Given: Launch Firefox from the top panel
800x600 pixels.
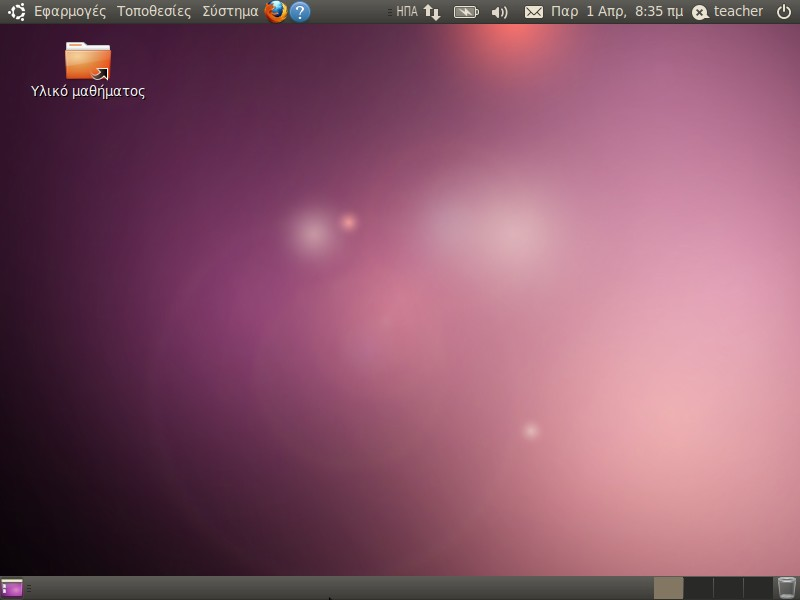Looking at the screenshot, I should tap(276, 11).
